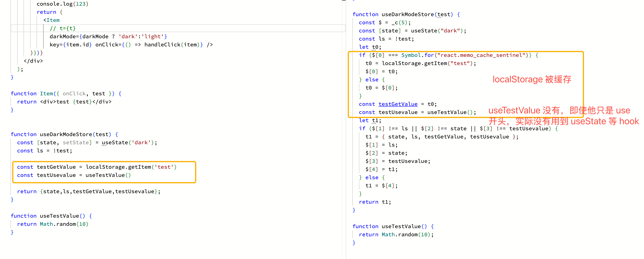Click 'const [state] = useState("dark");' line
Image resolution: width=644 pixels, height=259 pixels.
pos(412,31)
